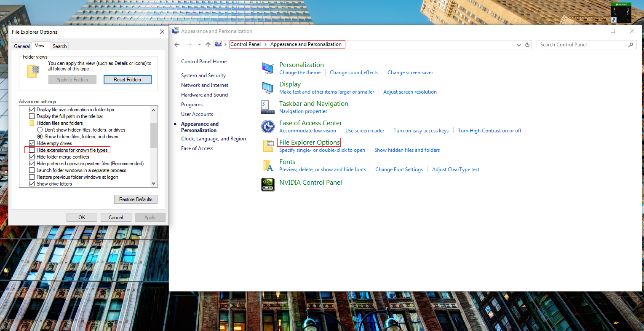Viewport: 644px width, 331px height.
Task: Toggle the Hide empty drives checkbox
Action: pos(32,143)
